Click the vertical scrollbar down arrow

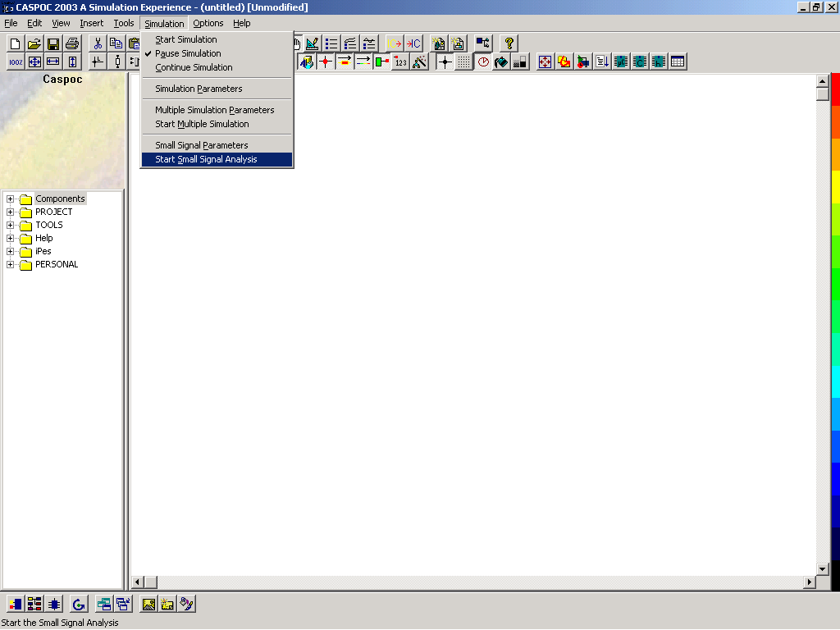pyautogui.click(x=822, y=569)
